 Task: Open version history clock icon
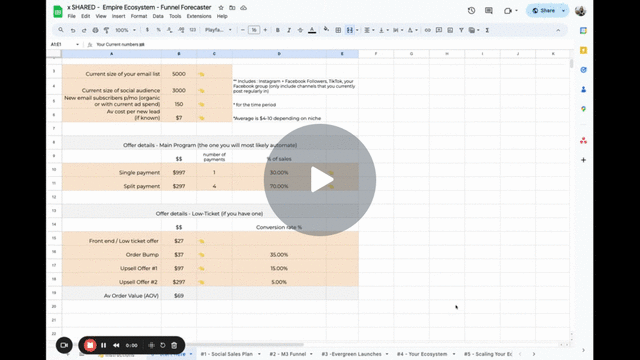coord(471,11)
